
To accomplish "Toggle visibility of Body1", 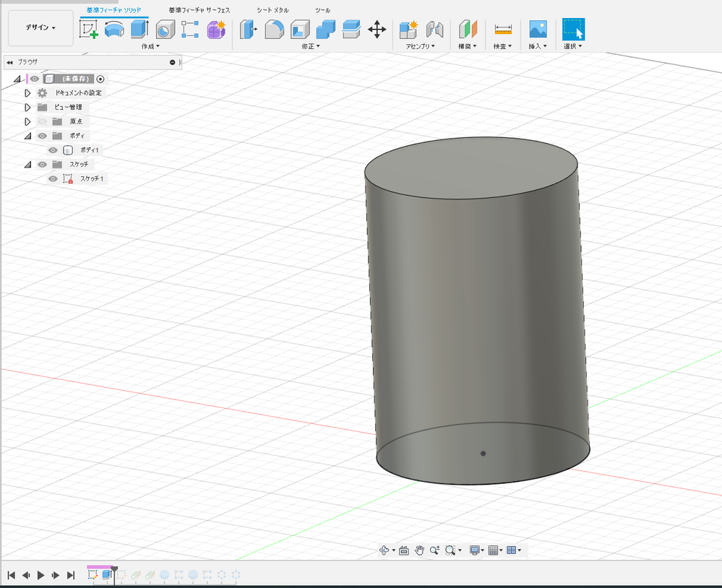I will [53, 150].
